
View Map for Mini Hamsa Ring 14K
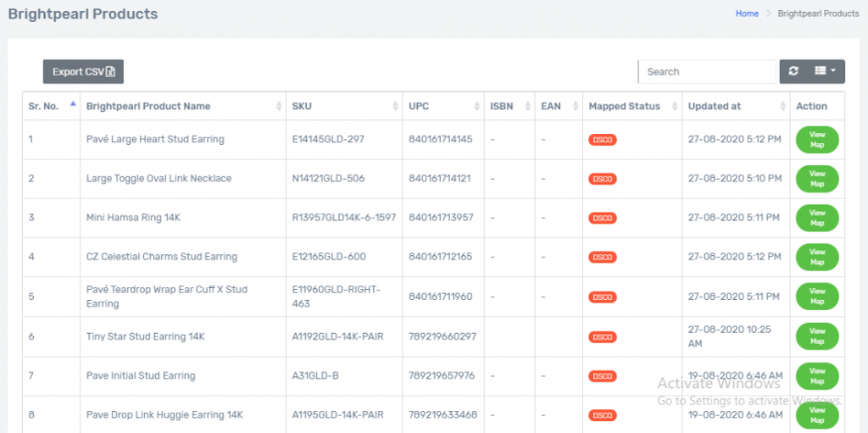point(817,218)
